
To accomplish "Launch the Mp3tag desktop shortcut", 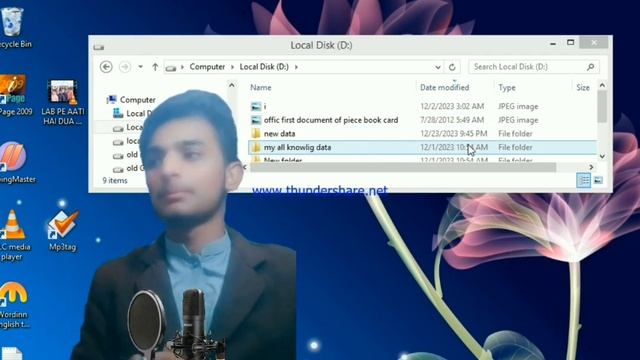I will (62, 231).
